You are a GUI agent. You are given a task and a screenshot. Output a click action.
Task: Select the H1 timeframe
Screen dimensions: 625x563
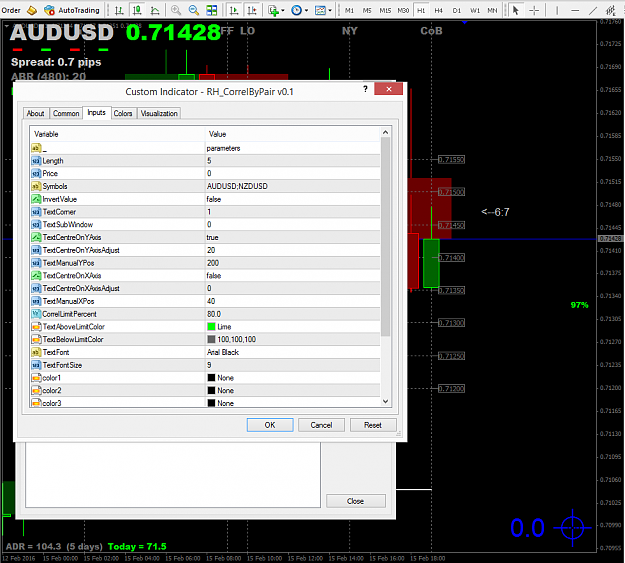(x=421, y=10)
